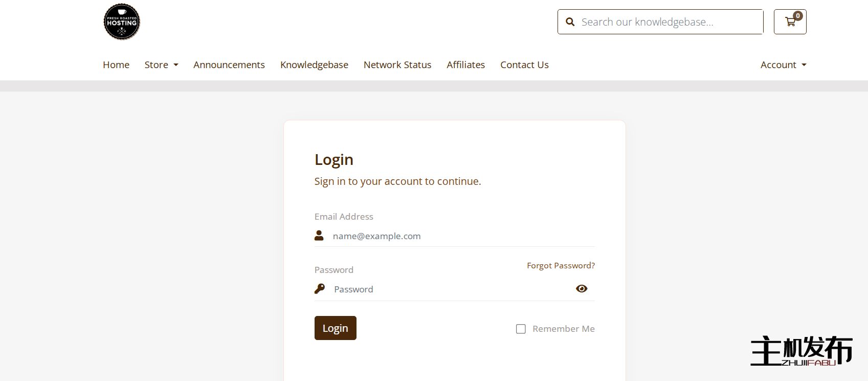
Task: Open the Affiliates page
Action: 465,65
